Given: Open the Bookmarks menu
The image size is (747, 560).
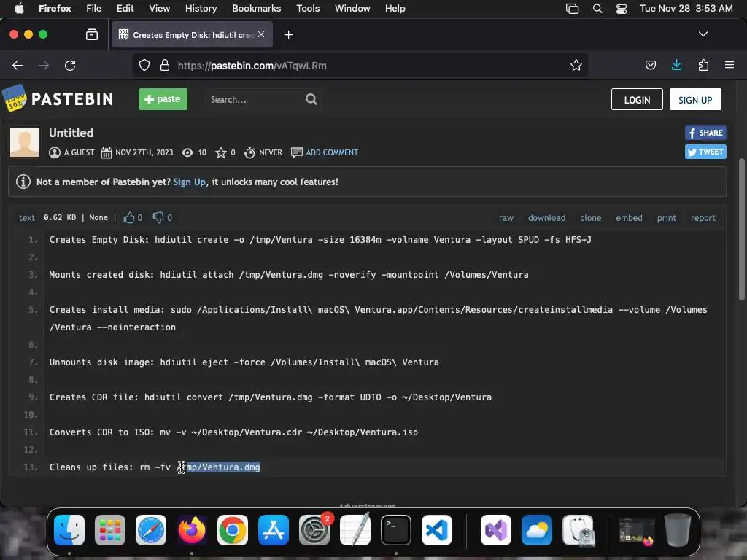Looking at the screenshot, I should pyautogui.click(x=256, y=8).
